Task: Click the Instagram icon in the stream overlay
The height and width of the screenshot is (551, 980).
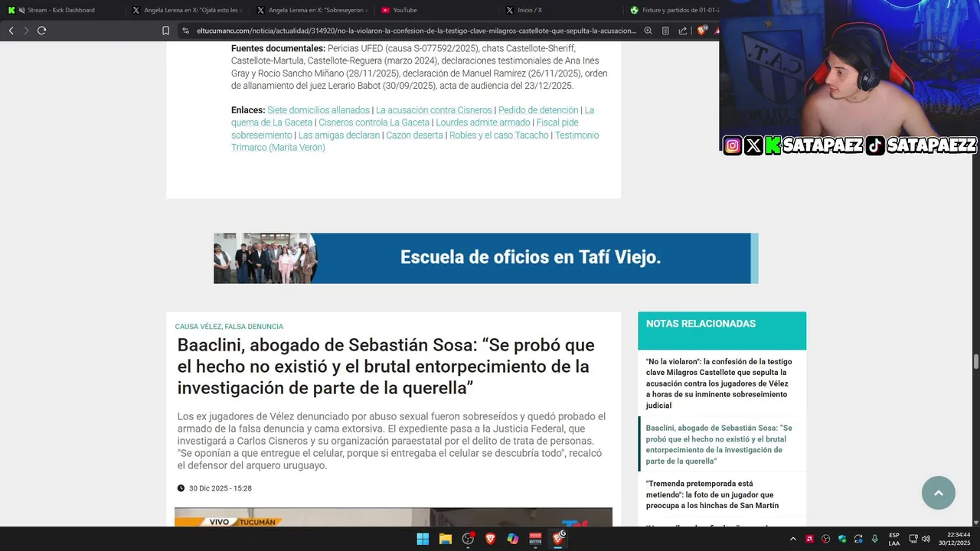Action: pyautogui.click(x=733, y=145)
